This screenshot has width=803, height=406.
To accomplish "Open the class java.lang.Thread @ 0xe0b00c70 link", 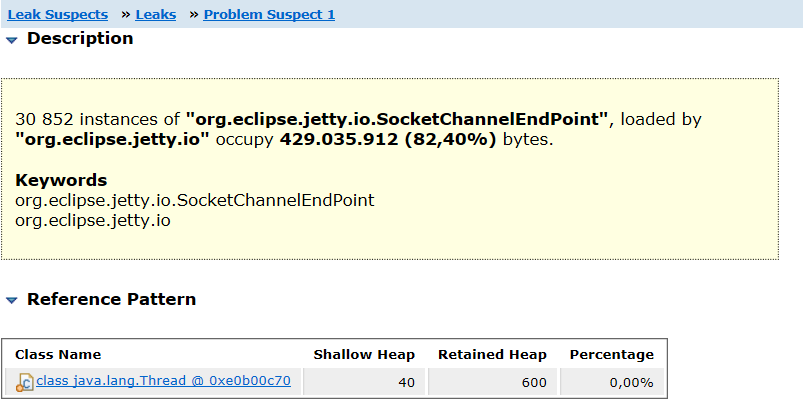I will 163,381.
